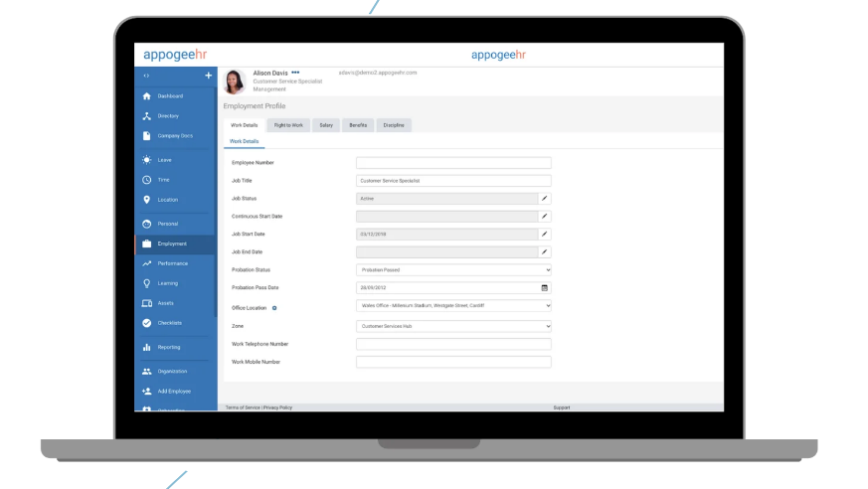The image size is (868, 489).
Task: Click pencil icon beside Continuous Start Date
Action: [x=545, y=217]
